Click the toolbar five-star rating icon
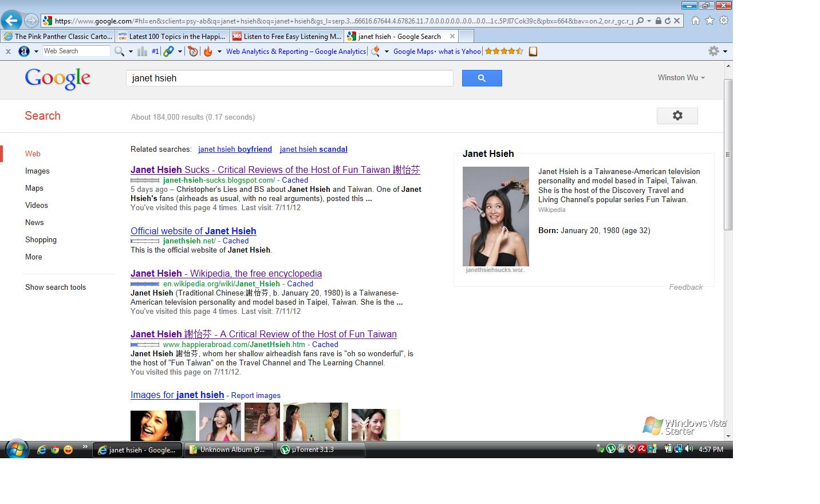Image resolution: width=820 pixels, height=504 pixels. (504, 52)
